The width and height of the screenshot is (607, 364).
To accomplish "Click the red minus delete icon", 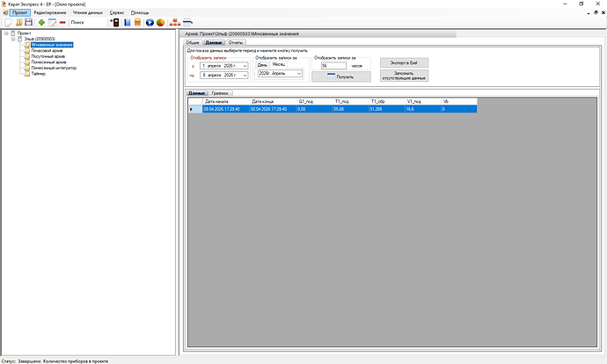I will tap(62, 22).
